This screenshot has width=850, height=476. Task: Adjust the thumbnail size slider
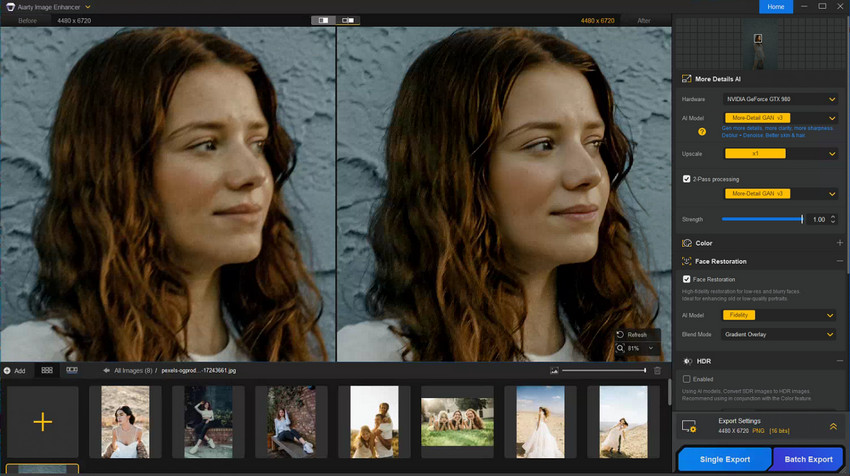(x=603, y=371)
